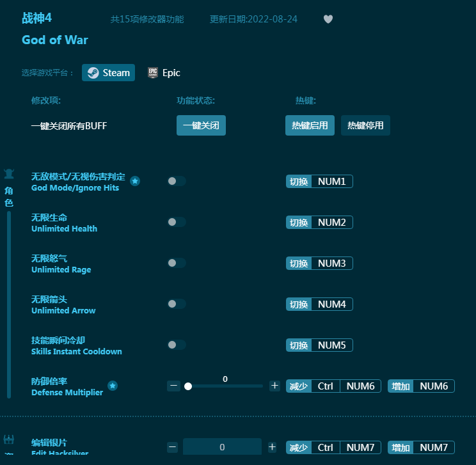The image size is (476, 465).
Task: Click the star icon beside Defense Multiplier
Action: tap(113, 386)
